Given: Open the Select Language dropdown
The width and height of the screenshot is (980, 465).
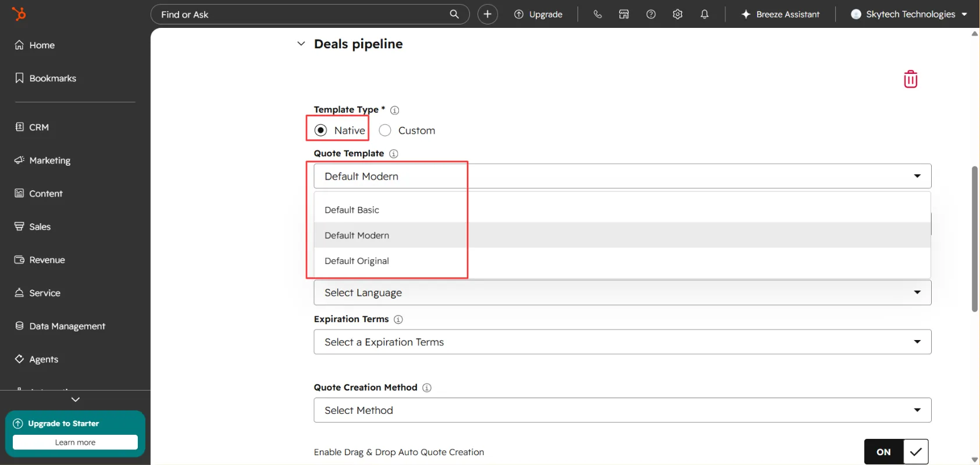Looking at the screenshot, I should pyautogui.click(x=622, y=292).
